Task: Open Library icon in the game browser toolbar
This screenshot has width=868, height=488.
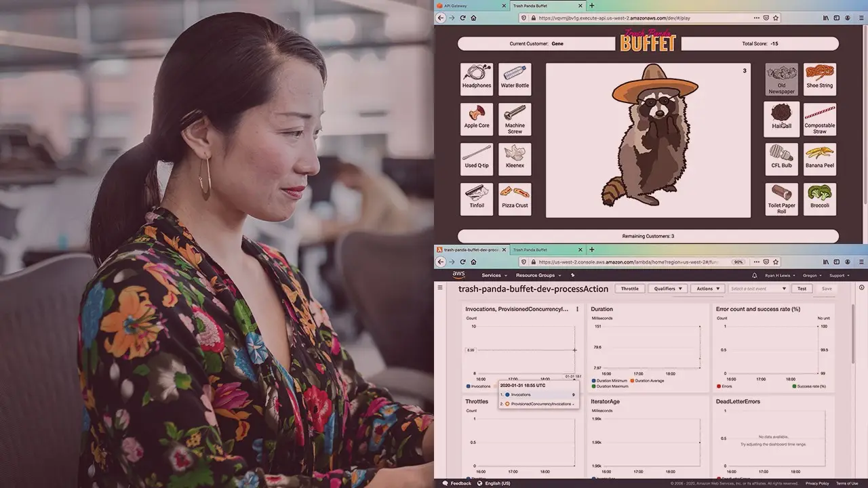Action: pos(826,18)
